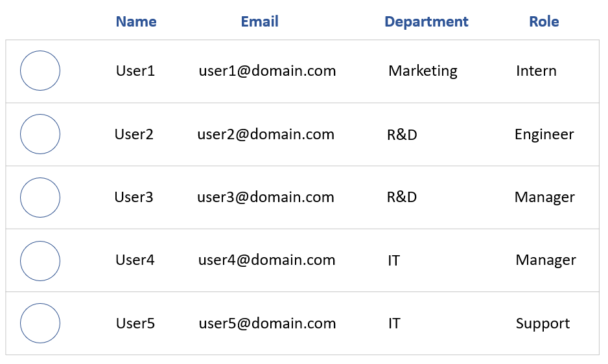This screenshot has width=608, height=364.
Task: Click the user5@domain.com email cell
Action: [267, 323]
